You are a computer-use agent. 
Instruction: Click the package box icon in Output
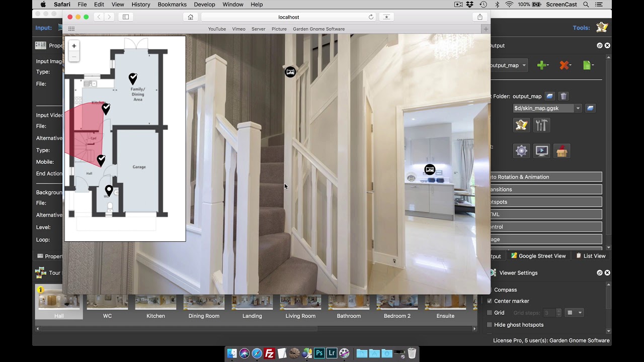tap(561, 151)
